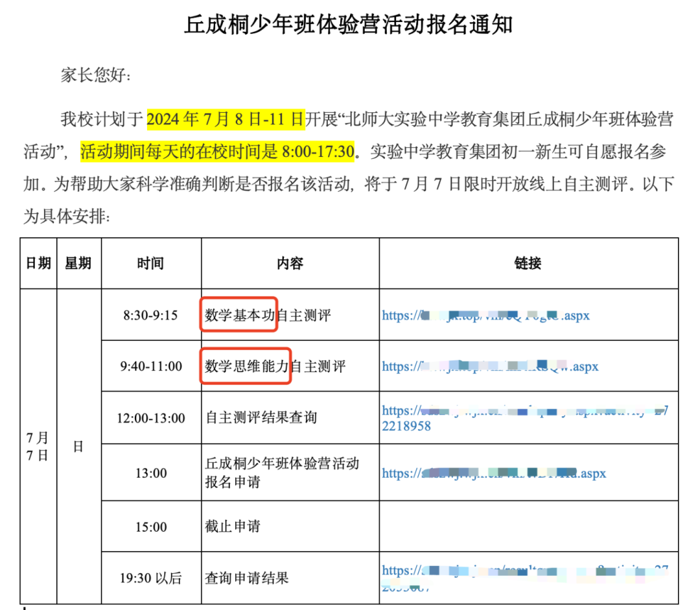Screen dimensions: 700x610
Task: Click the text 将于7月7日限时开放线上自主测评
Action: point(497,184)
